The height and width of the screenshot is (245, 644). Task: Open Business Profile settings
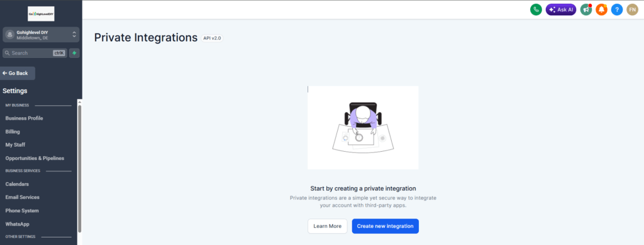(x=25, y=118)
